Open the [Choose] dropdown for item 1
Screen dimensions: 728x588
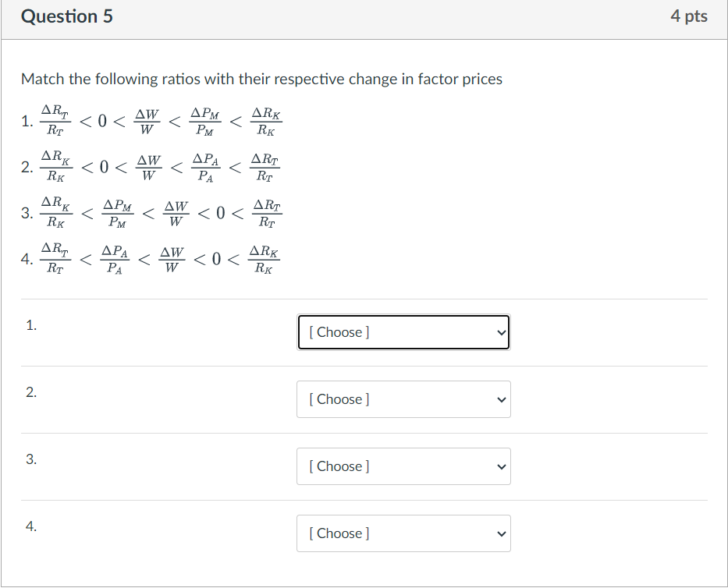pyautogui.click(x=403, y=332)
